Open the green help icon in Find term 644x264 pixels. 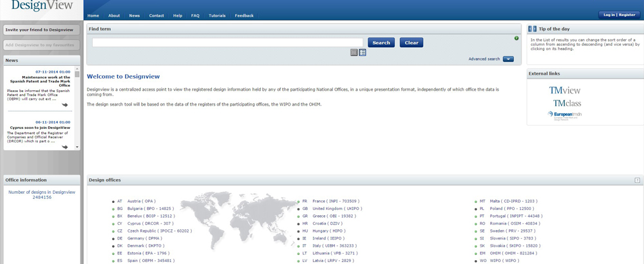click(516, 38)
